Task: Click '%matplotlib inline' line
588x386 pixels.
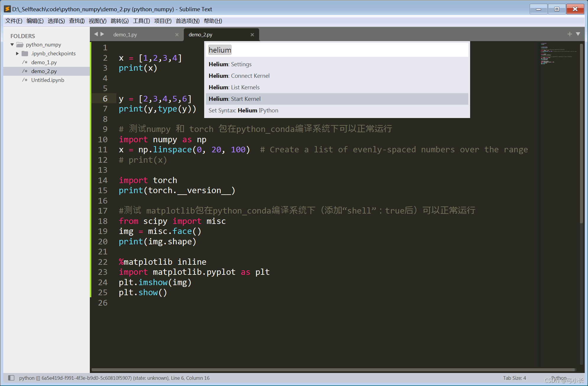Action: coord(163,262)
